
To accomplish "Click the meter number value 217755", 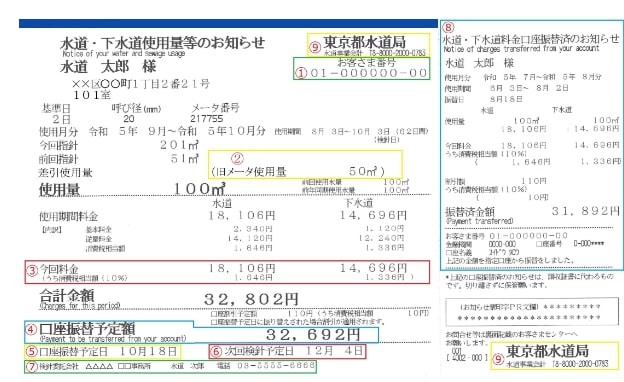I will tap(207, 119).
